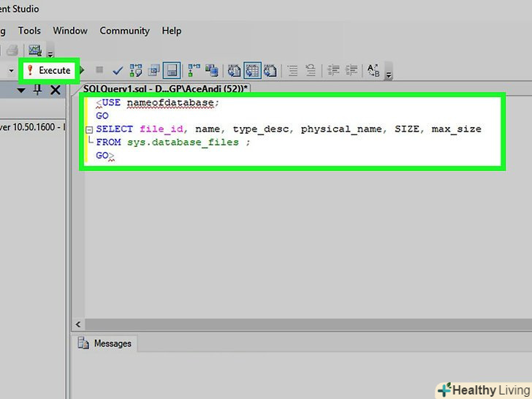
Task: Open the Window menu
Action: click(x=70, y=31)
